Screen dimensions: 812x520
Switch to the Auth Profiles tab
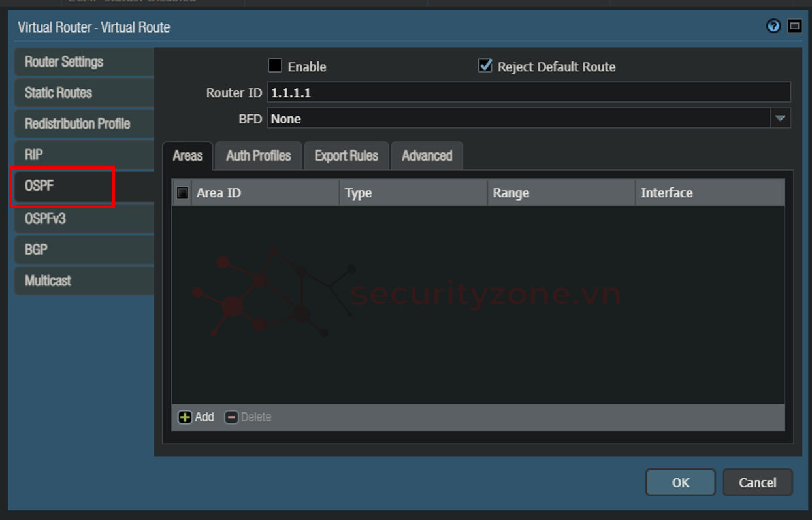coord(258,156)
